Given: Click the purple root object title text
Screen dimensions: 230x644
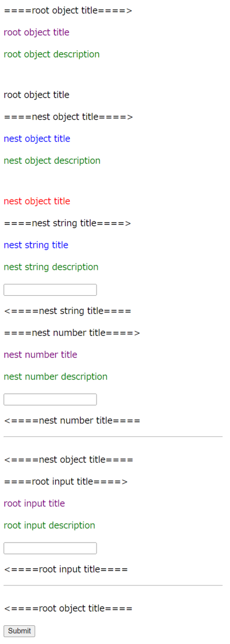Looking at the screenshot, I should 36,32.
